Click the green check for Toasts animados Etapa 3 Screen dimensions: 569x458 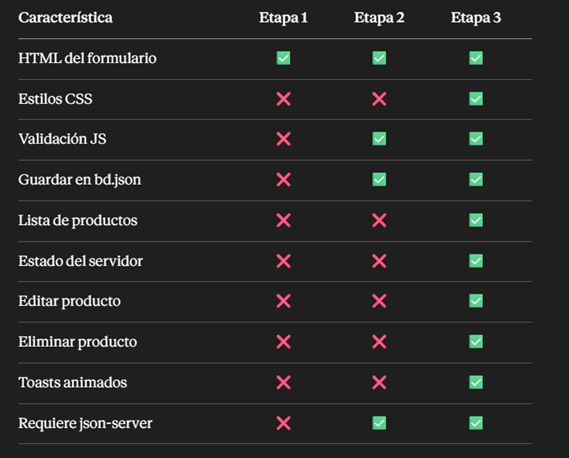tap(476, 382)
